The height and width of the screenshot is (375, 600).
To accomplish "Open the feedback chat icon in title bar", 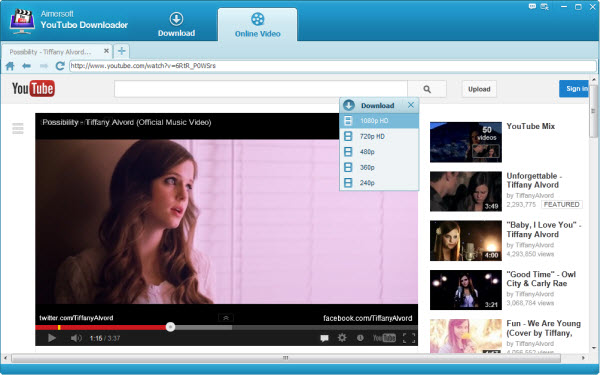I will click(532, 7).
